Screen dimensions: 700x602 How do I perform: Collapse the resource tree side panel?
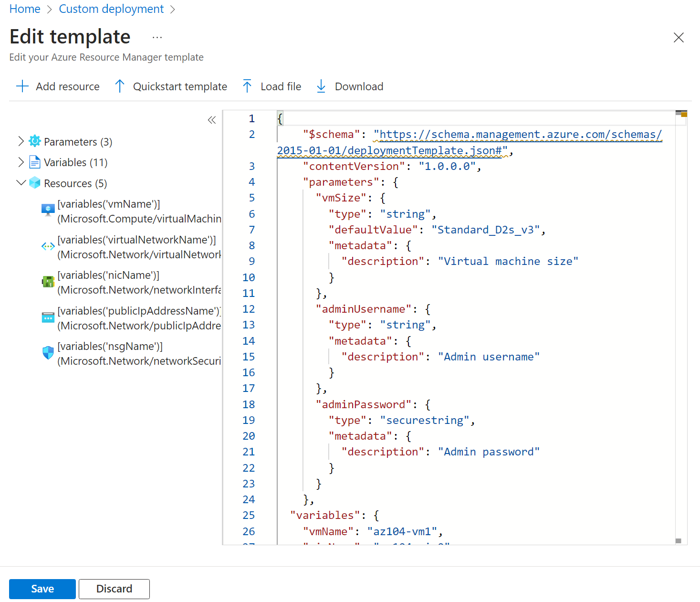(212, 120)
